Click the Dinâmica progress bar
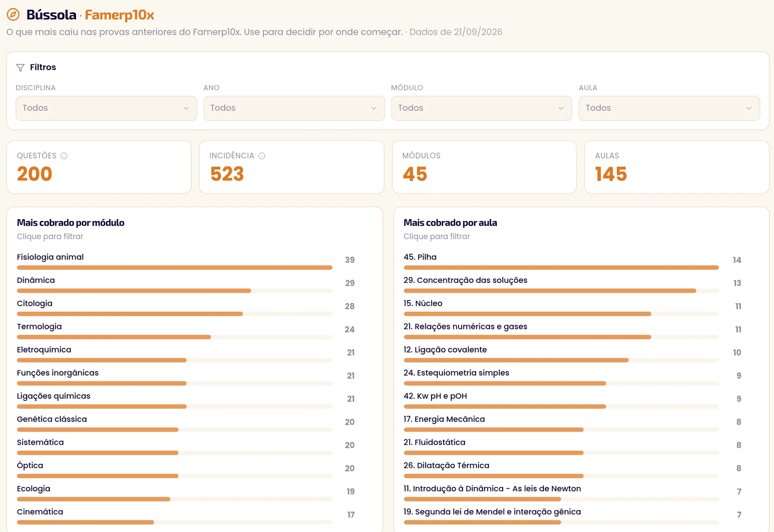Image resolution: width=774 pixels, height=532 pixels. (x=175, y=291)
